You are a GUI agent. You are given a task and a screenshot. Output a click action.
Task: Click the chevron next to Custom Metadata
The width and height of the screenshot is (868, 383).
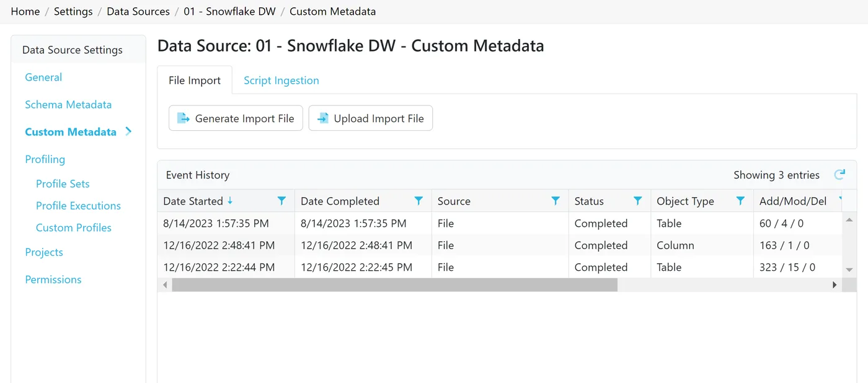pos(128,131)
